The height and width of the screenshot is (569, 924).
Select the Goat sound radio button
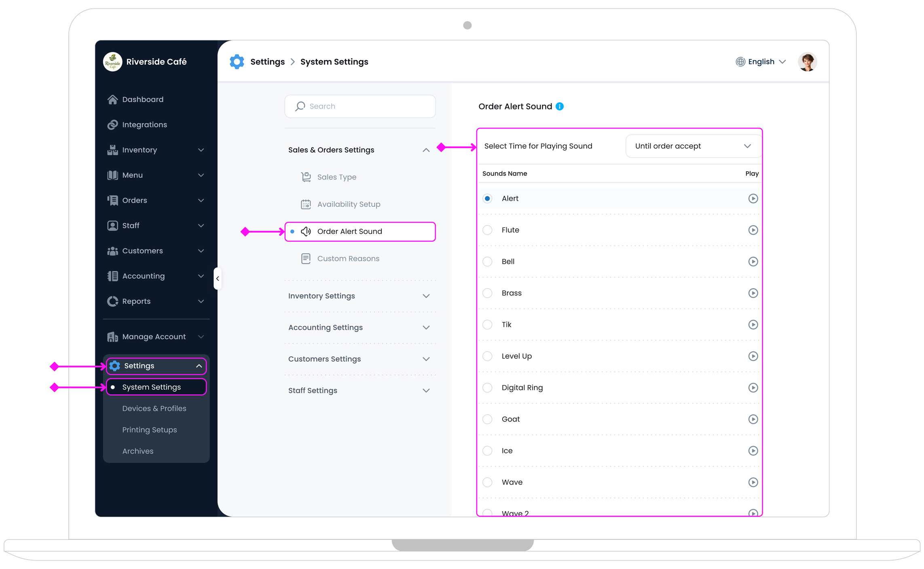click(487, 419)
